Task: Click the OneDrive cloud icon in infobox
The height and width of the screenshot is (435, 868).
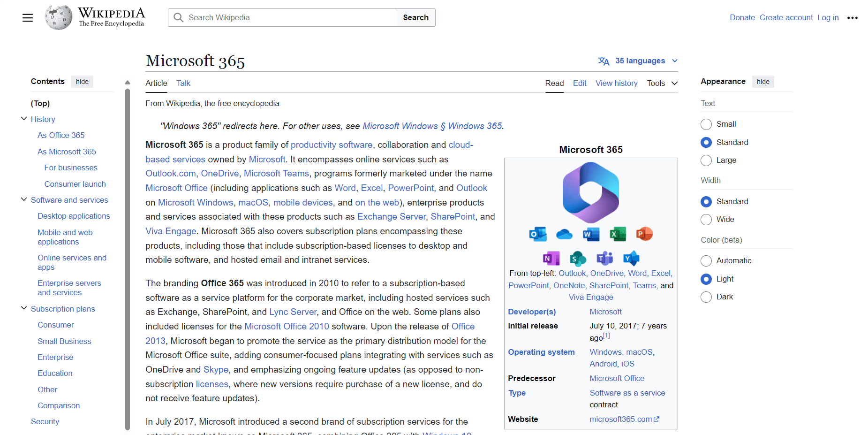Action: [x=564, y=234]
